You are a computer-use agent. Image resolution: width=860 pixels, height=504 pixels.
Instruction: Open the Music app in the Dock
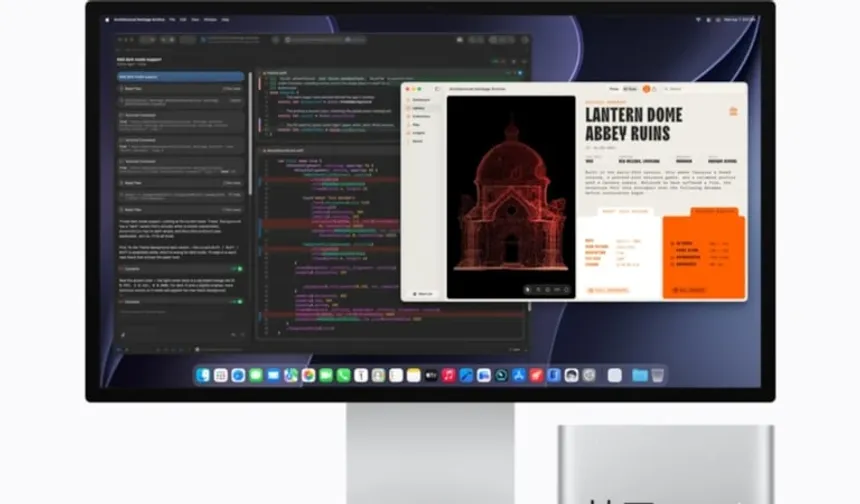(x=449, y=375)
